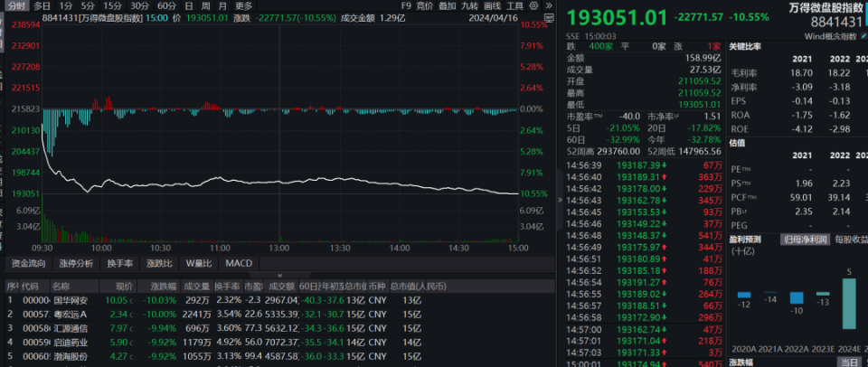Image resolution: width=868 pixels, height=367 pixels.
Task: Show the MACD indicator tab
Action: [239, 263]
